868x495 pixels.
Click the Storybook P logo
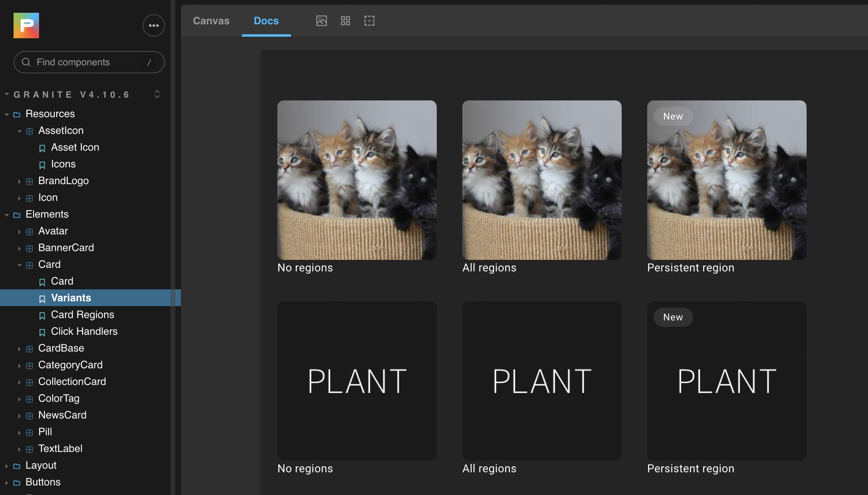tap(26, 26)
